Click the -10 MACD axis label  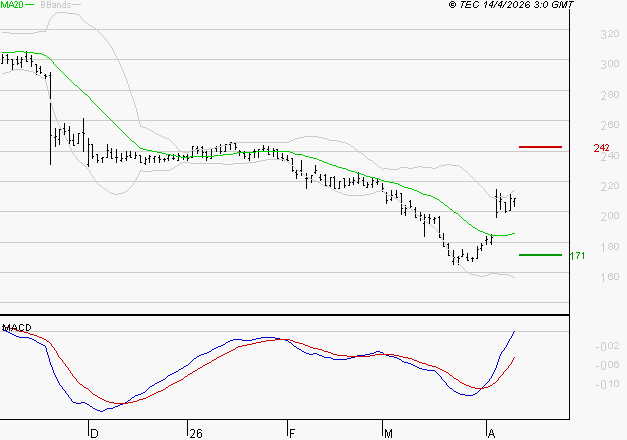point(607,383)
